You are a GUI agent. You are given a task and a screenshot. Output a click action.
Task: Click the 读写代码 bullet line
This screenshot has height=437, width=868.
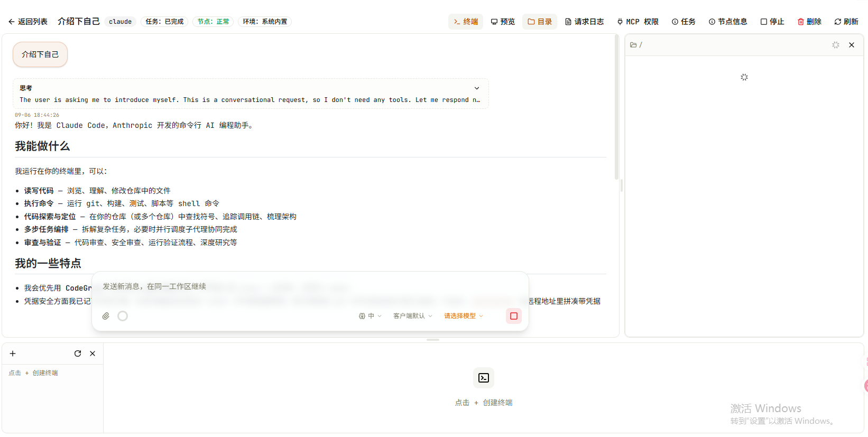[97, 191]
